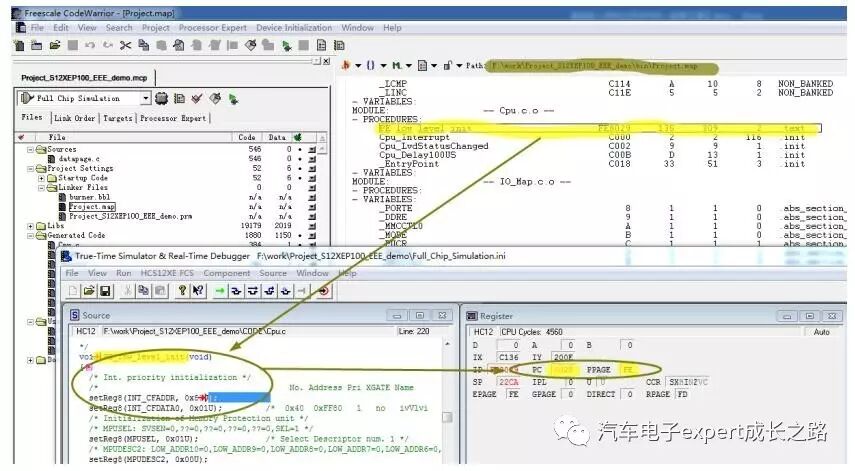This screenshot has height=471, width=855.
Task: Click the Make icon in the project panel toolbar
Action: (215, 98)
